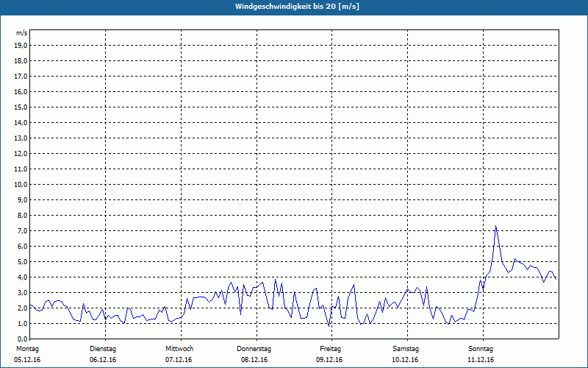Screen dimensions: 588x368
Task: Click the date 08.12.16
Action: point(254,360)
